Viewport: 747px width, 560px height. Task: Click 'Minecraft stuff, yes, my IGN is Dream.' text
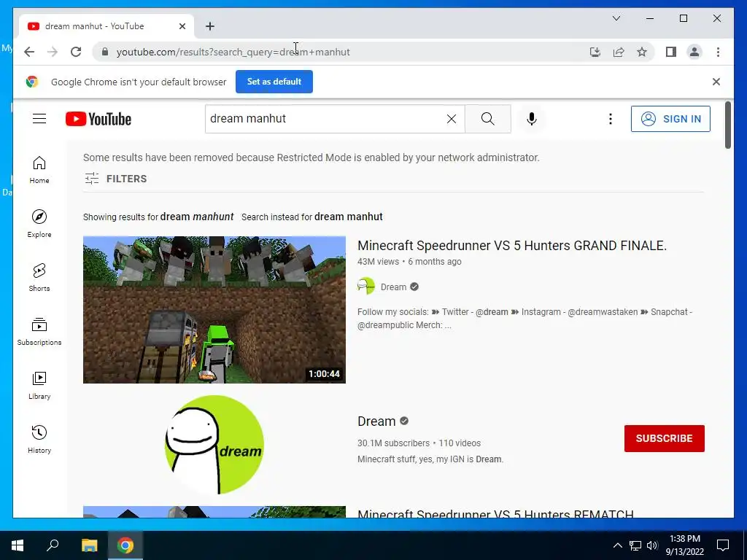(x=430, y=459)
